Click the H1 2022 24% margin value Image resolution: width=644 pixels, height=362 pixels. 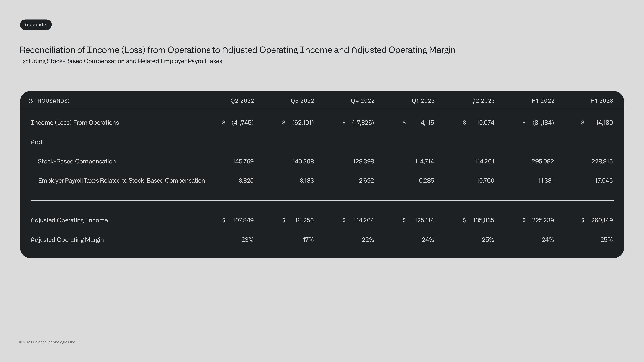point(548,240)
